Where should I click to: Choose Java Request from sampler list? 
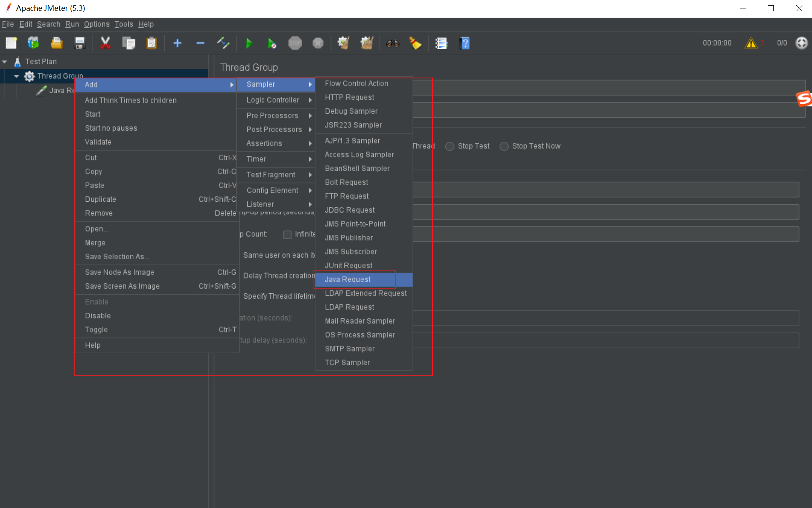click(348, 279)
